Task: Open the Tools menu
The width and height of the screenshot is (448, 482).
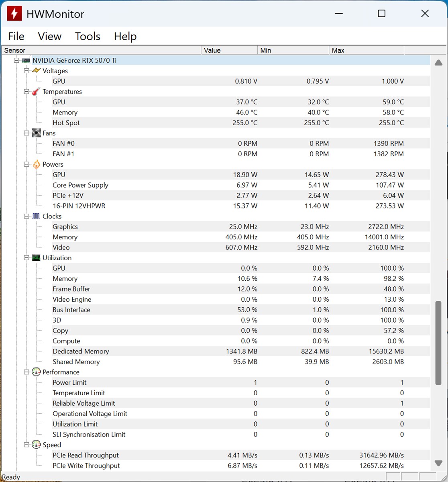Action: [x=88, y=37]
